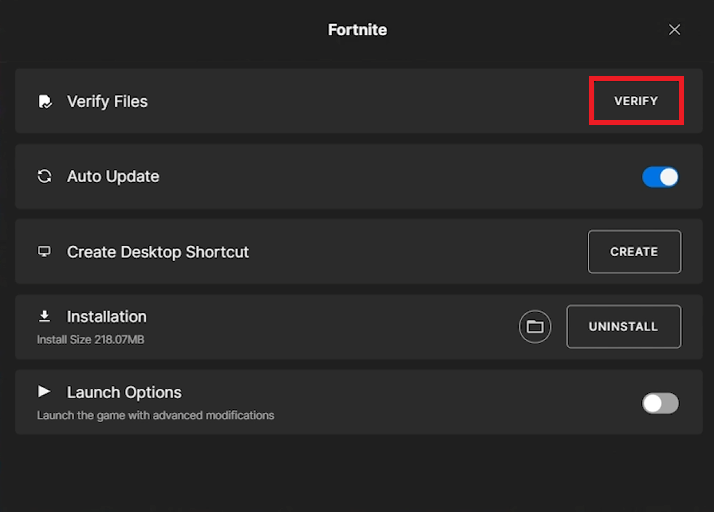This screenshot has height=512, width=714.
Task: Hit CREATE to add desktop shortcut
Action: coord(634,252)
